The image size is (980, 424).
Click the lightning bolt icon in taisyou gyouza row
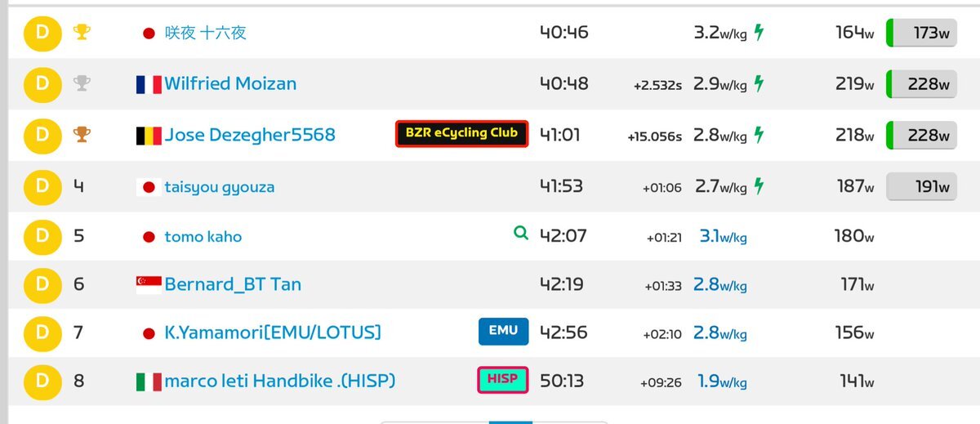point(759,186)
